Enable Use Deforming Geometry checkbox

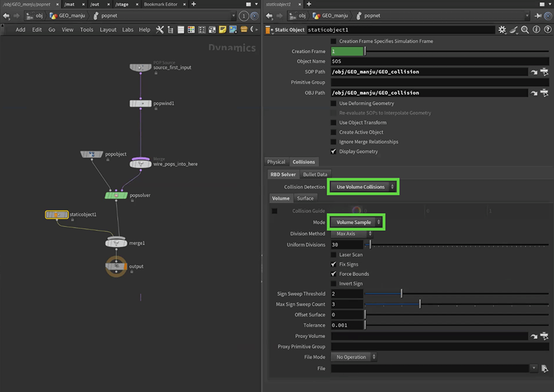click(x=333, y=103)
